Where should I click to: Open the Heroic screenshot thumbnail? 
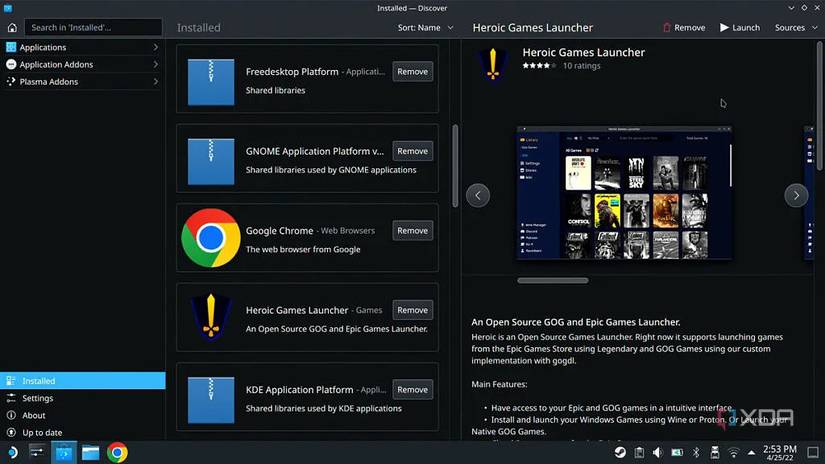624,193
